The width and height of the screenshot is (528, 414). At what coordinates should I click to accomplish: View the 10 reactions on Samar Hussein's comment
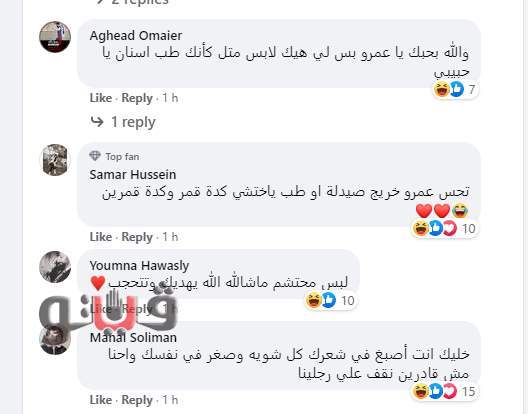point(444,229)
